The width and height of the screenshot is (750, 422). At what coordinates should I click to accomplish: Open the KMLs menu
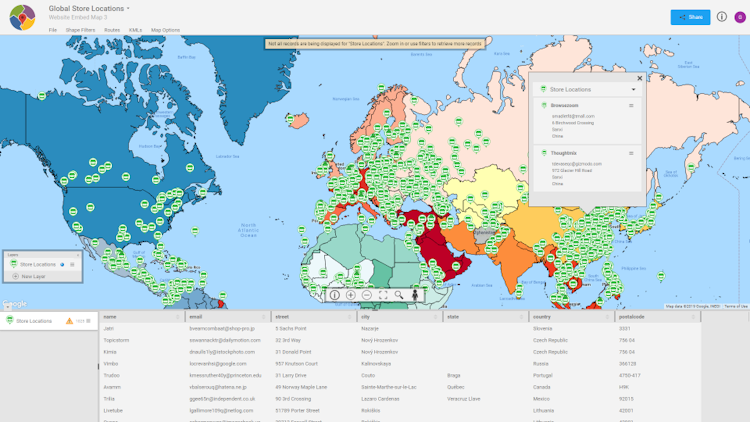point(135,30)
